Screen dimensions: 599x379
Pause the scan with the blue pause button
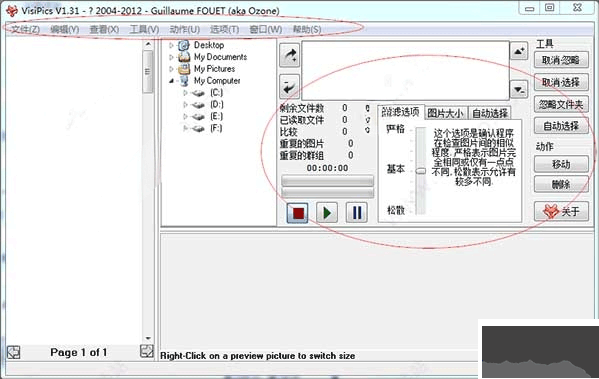coord(356,213)
